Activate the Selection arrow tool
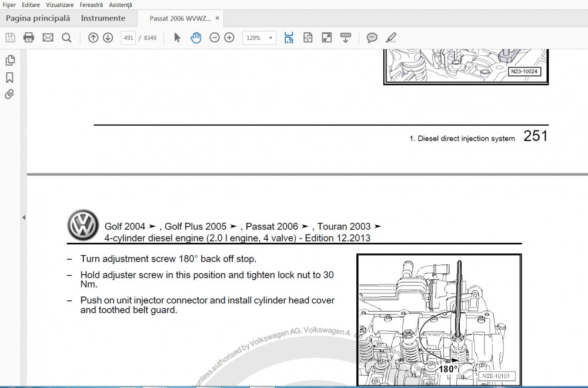 pos(178,38)
